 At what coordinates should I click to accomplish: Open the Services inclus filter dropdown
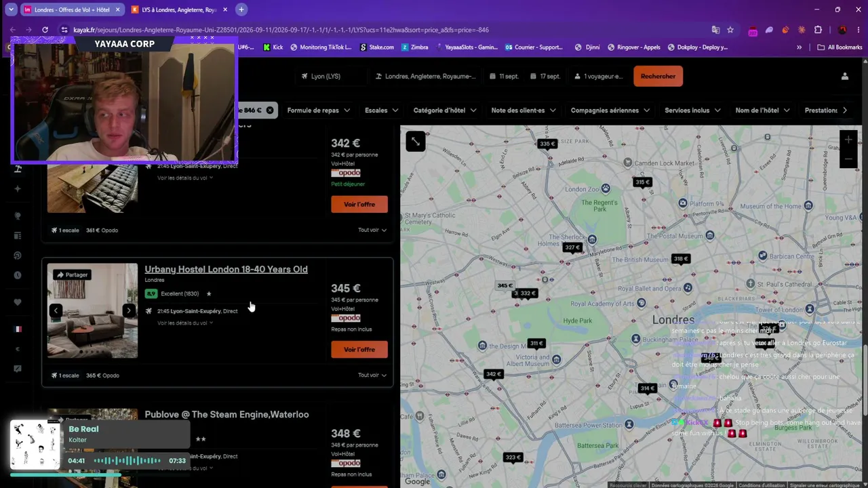tap(693, 110)
